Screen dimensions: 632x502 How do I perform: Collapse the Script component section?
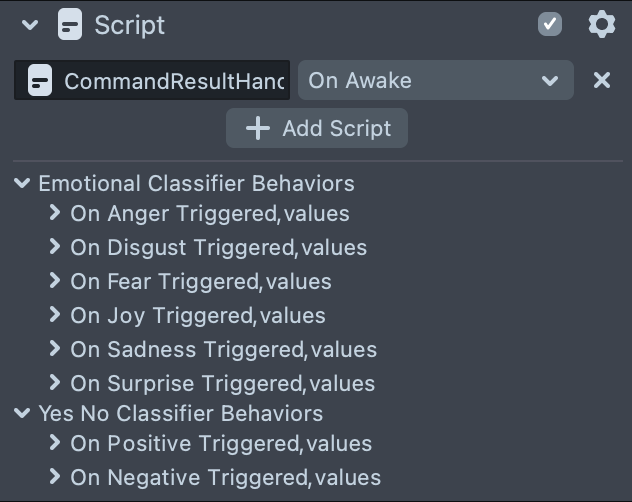[x=29, y=24]
